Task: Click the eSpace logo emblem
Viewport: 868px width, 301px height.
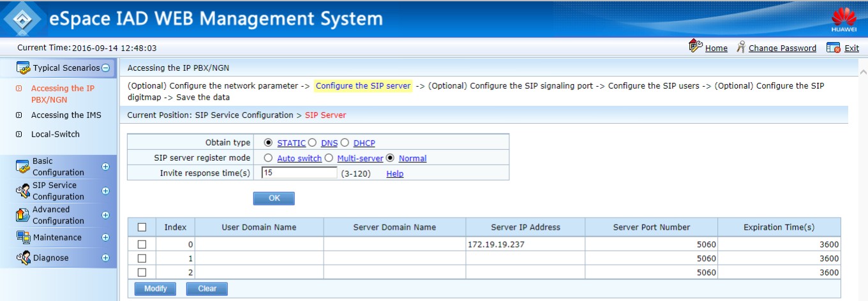Action: point(24,18)
